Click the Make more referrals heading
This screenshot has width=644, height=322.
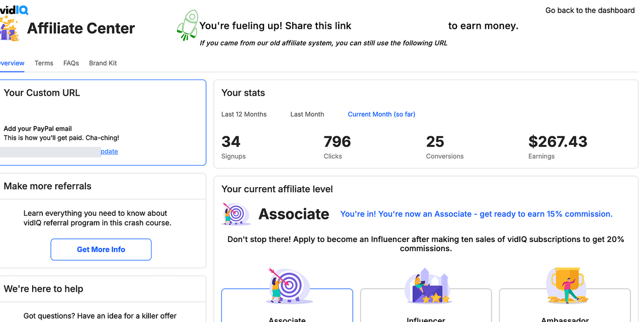pos(47,186)
